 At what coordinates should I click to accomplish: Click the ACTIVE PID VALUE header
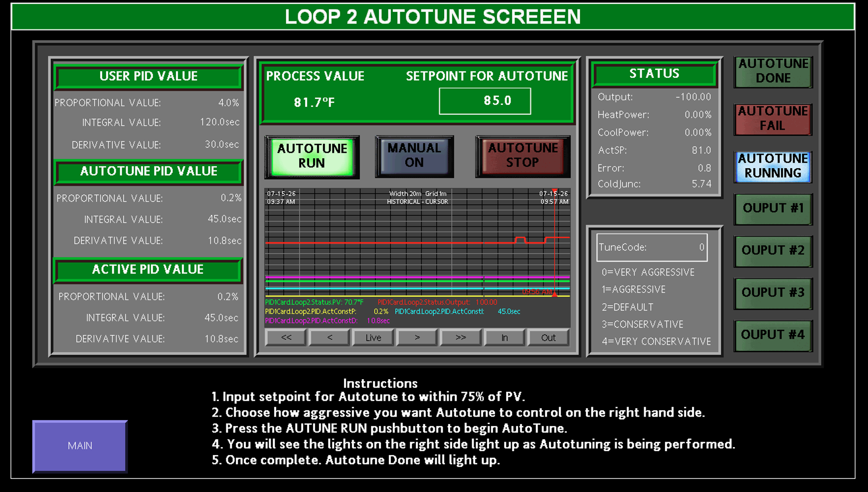pyautogui.click(x=148, y=269)
